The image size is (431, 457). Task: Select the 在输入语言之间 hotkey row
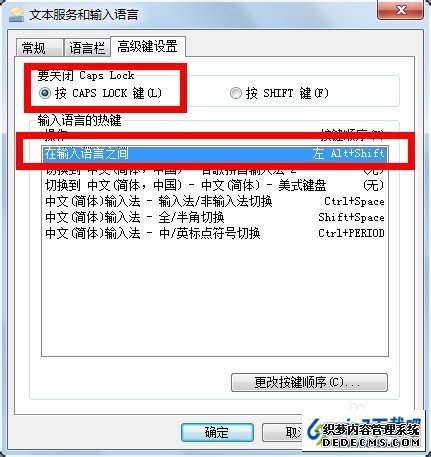tap(215, 154)
